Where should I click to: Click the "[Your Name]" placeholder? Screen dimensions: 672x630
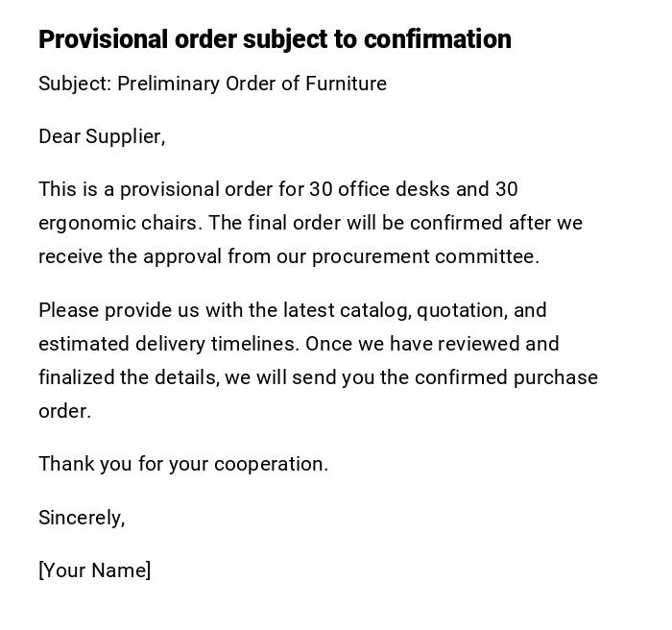coord(95,570)
